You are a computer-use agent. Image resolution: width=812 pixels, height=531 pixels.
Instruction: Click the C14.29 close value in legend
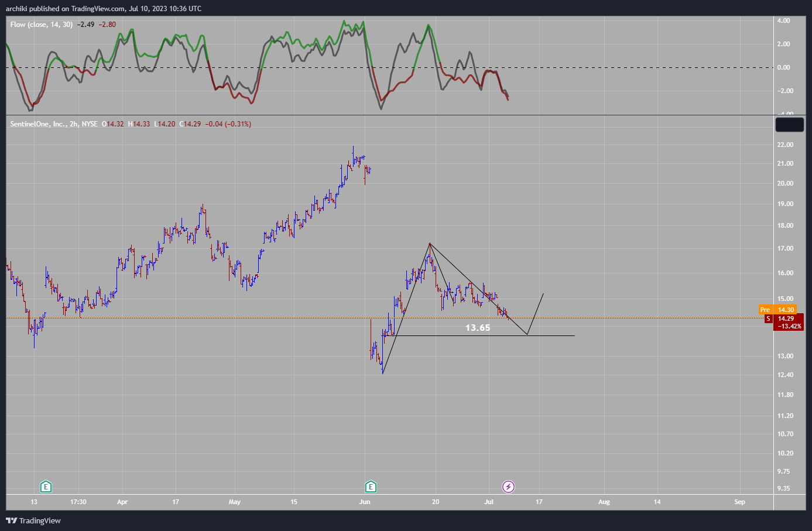tap(190, 124)
